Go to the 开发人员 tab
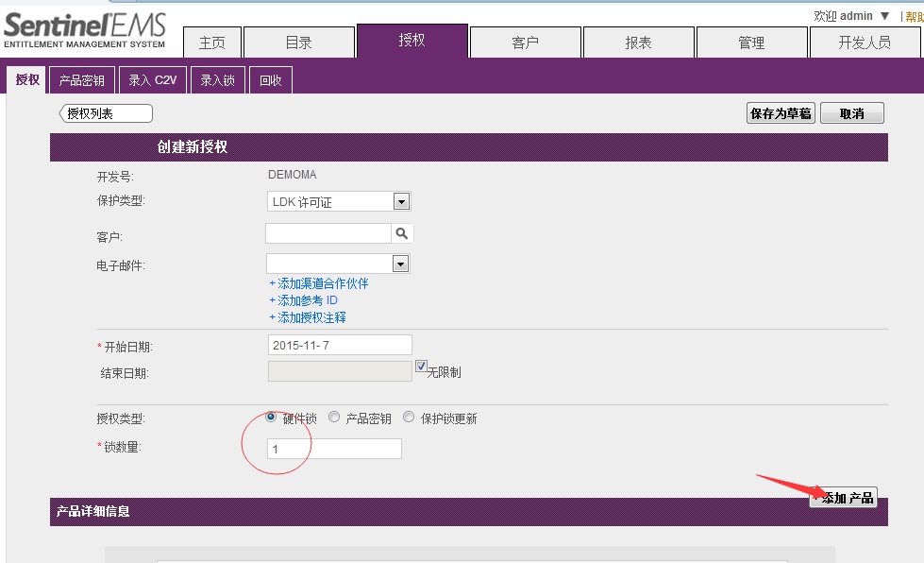The width and height of the screenshot is (924, 563). coord(864,43)
